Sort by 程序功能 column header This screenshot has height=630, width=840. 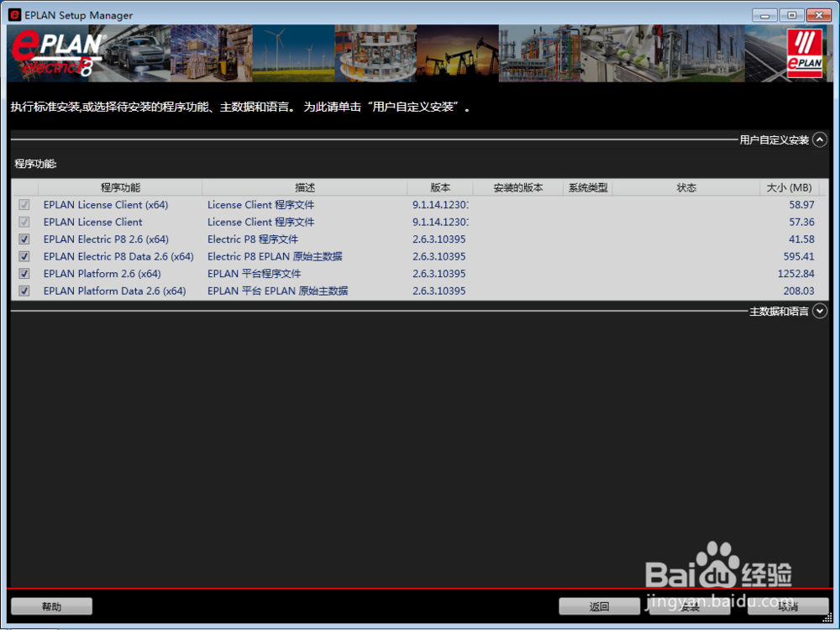tap(120, 187)
